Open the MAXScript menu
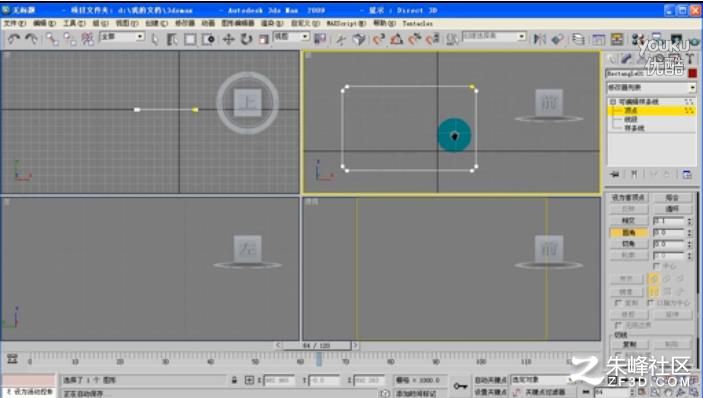This screenshot has width=703, height=398. click(346, 23)
